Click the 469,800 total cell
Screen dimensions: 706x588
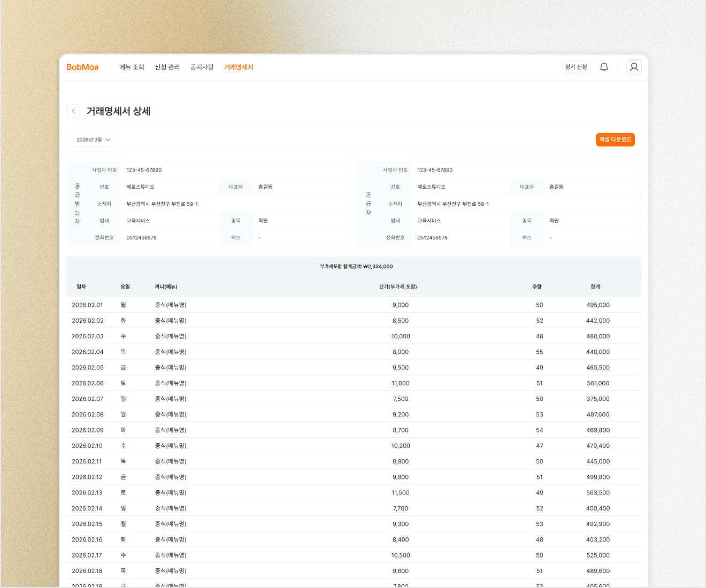tap(598, 430)
